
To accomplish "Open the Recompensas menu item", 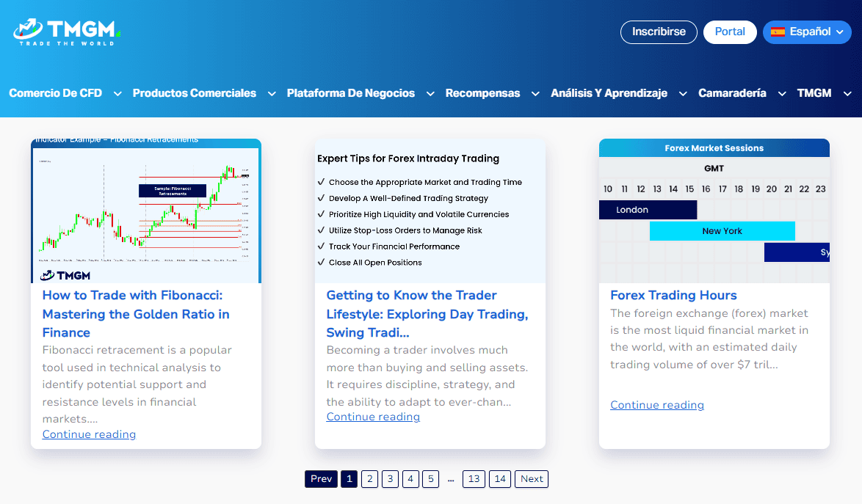I will pyautogui.click(x=482, y=93).
